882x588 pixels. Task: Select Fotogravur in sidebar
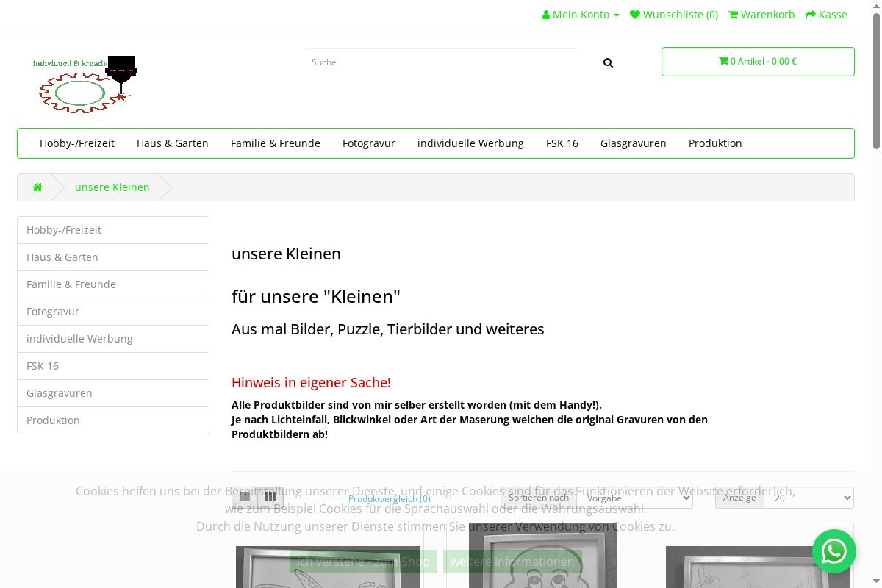(x=113, y=312)
